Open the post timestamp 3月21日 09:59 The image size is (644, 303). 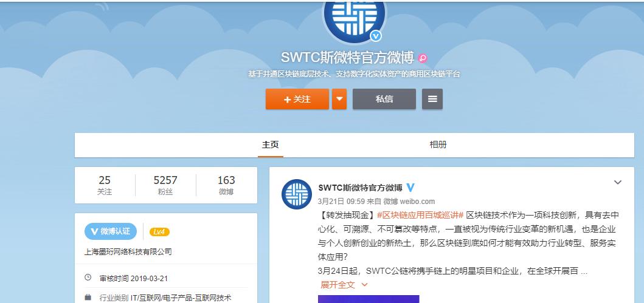click(340, 202)
